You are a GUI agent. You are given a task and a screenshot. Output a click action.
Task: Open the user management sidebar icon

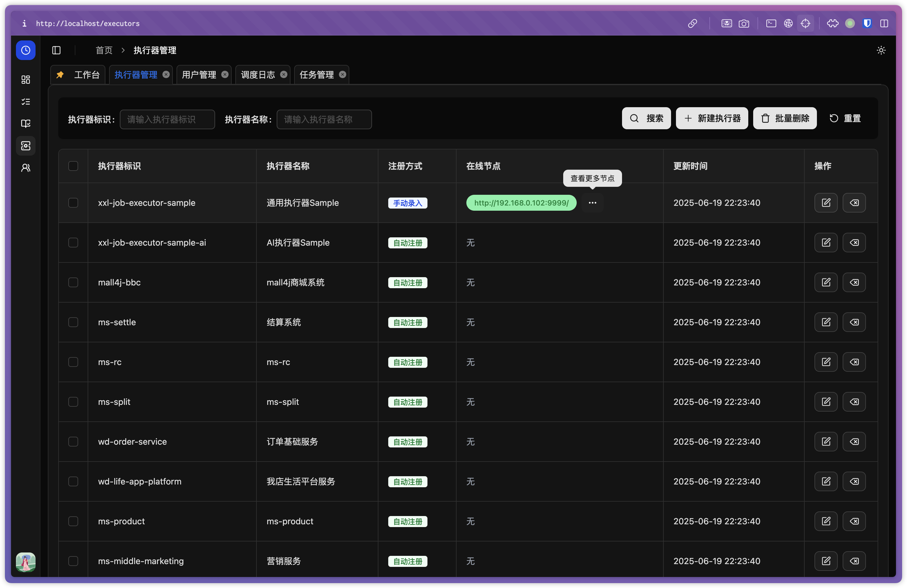pos(25,168)
